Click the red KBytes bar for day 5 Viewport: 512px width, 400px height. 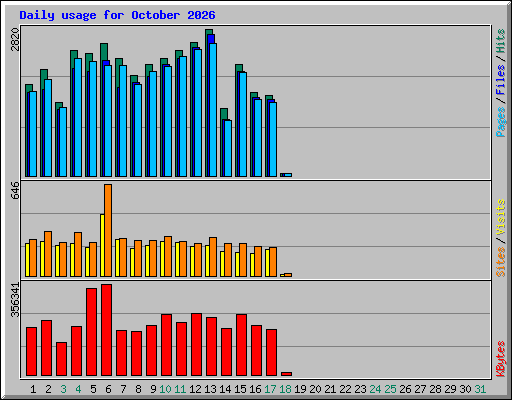tap(92, 332)
